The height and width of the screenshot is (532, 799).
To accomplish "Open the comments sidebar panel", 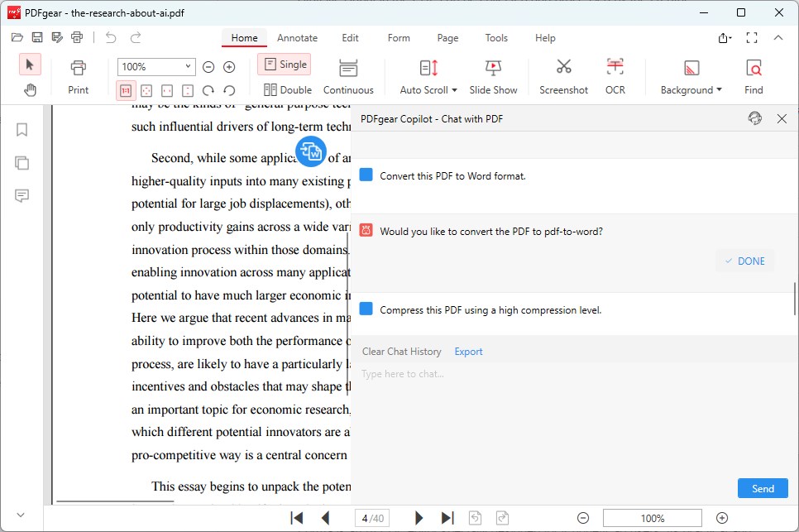I will [x=22, y=196].
